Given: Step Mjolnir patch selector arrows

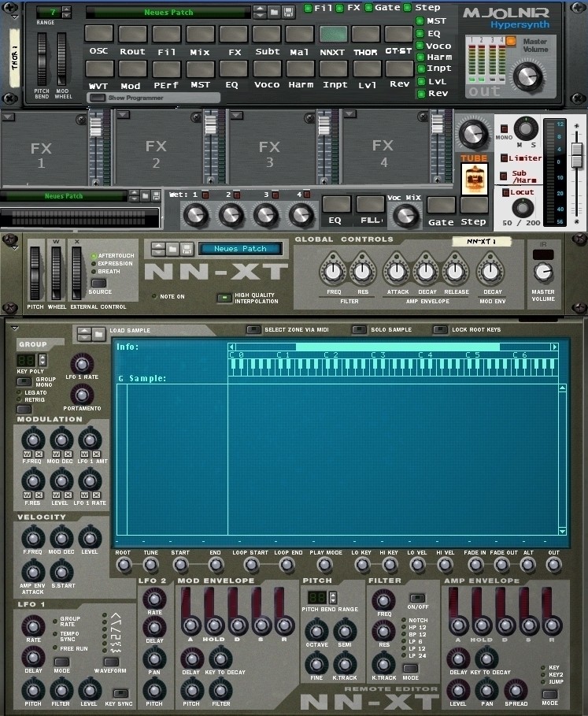Looking at the screenshot, I should (x=260, y=12).
